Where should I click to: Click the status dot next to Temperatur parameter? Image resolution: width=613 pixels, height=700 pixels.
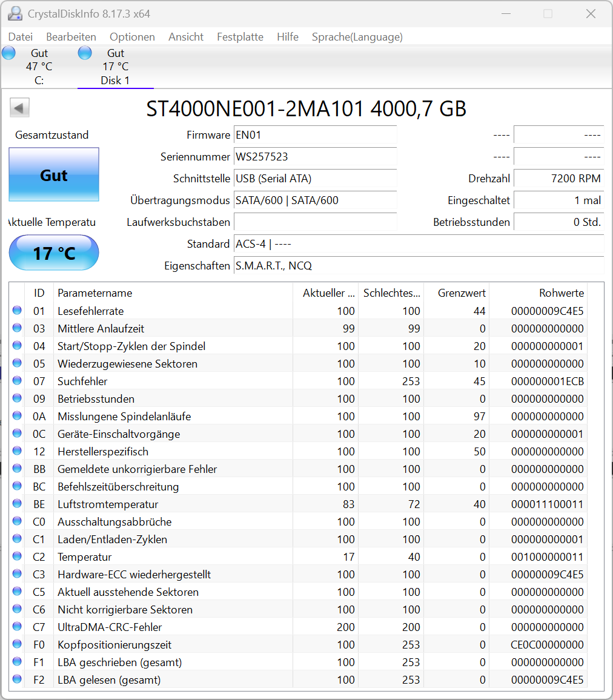click(x=17, y=556)
